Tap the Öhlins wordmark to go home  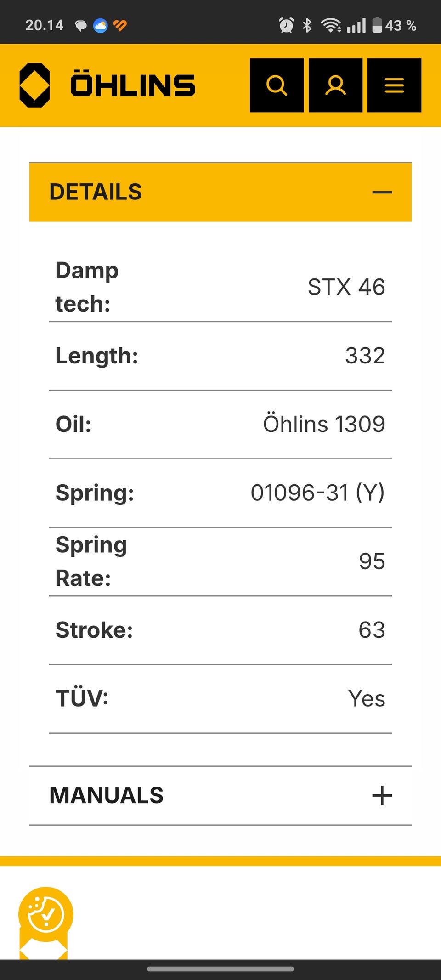point(133,85)
